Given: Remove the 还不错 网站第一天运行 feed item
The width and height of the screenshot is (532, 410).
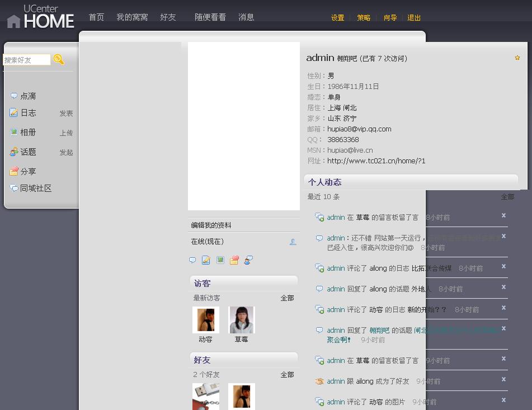Looking at the screenshot, I should 503,236.
